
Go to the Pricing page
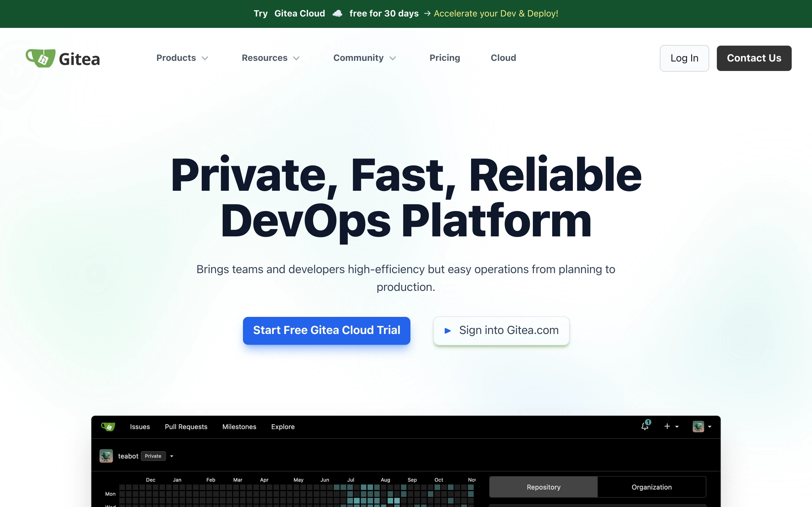click(445, 58)
